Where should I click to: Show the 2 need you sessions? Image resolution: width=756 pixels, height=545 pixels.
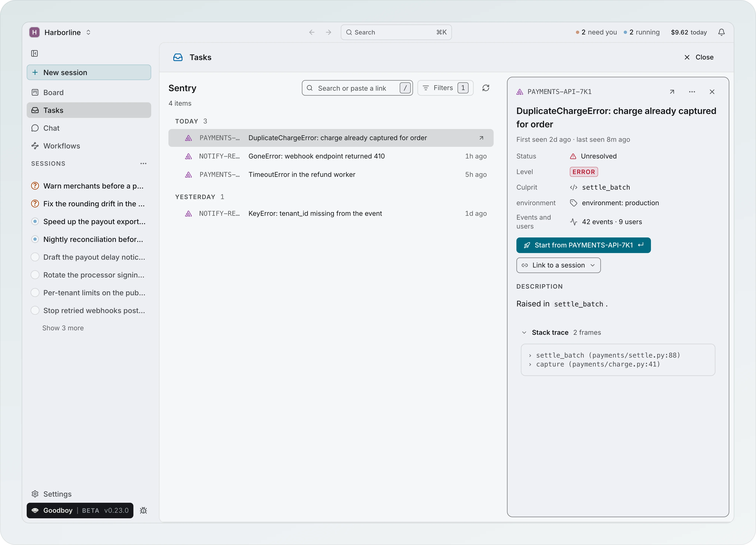(596, 32)
